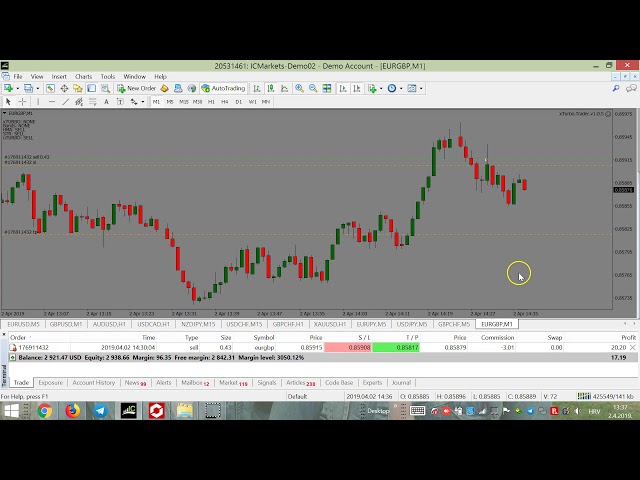Select the cursor arrow tool
The width and height of the screenshot is (640, 480).
point(8,102)
